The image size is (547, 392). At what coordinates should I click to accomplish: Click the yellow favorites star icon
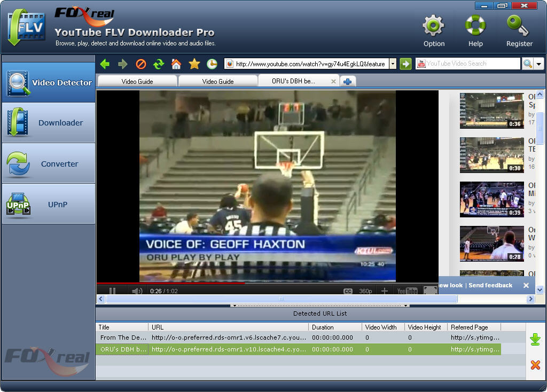pyautogui.click(x=194, y=64)
